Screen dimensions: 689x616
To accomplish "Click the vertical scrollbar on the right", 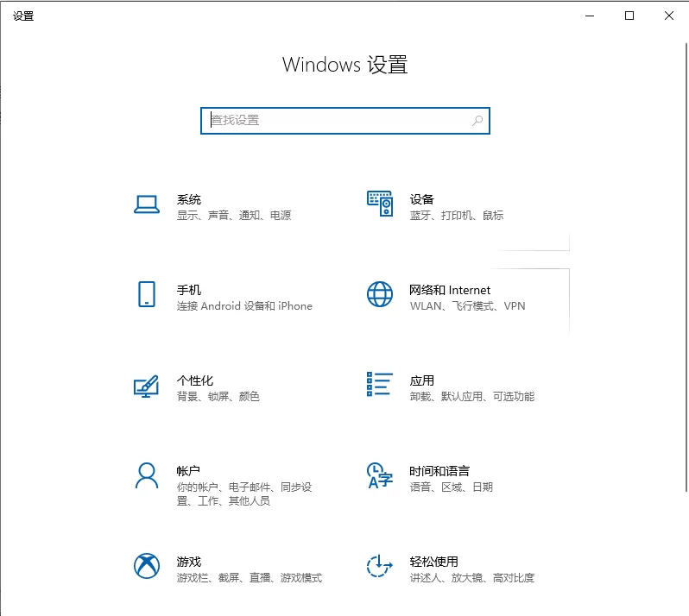I will point(686,267).
